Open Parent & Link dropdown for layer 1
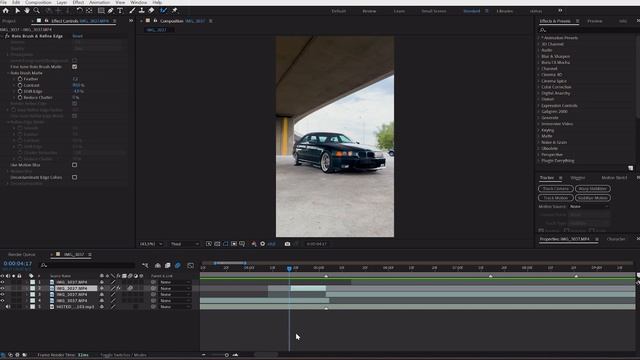Viewport: 640px width, 360px height. click(x=175, y=282)
